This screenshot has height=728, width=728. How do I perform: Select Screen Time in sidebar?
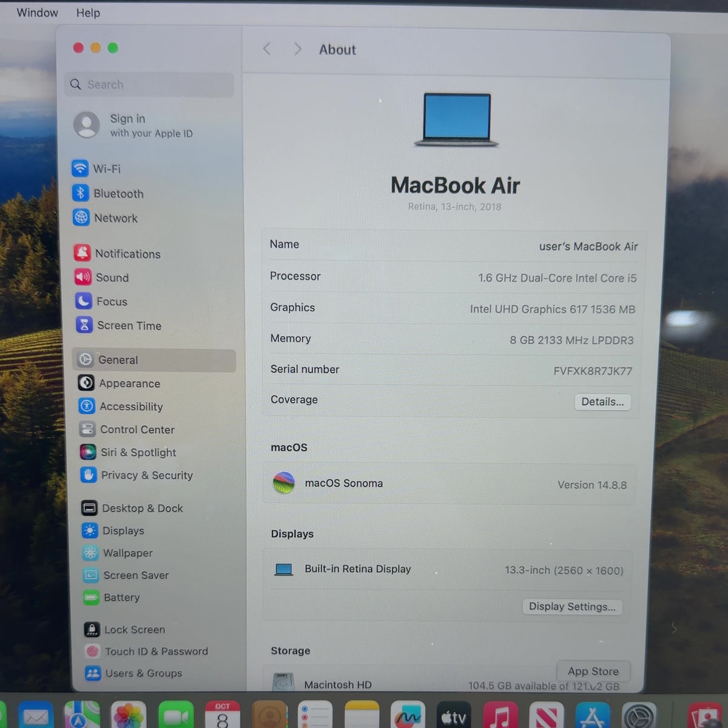(119, 325)
